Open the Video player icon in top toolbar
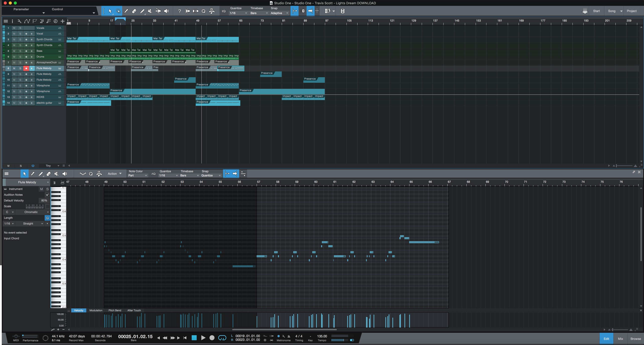 click(x=343, y=11)
